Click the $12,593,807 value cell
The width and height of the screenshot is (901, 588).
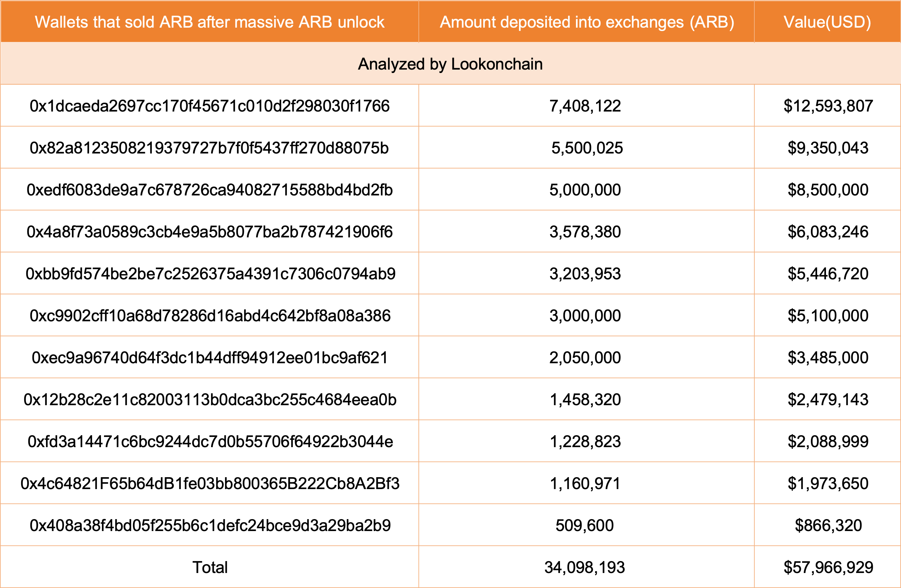point(828,106)
